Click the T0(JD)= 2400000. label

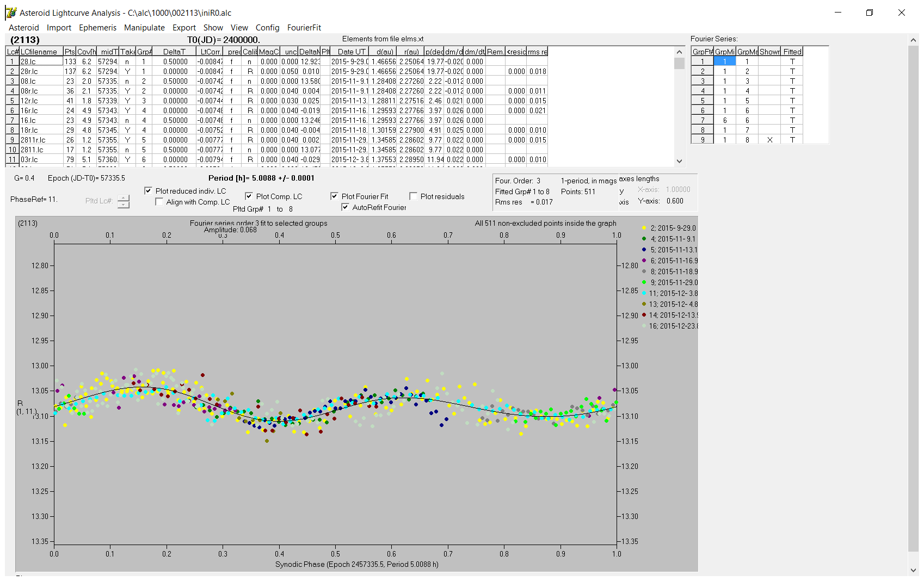pos(224,40)
